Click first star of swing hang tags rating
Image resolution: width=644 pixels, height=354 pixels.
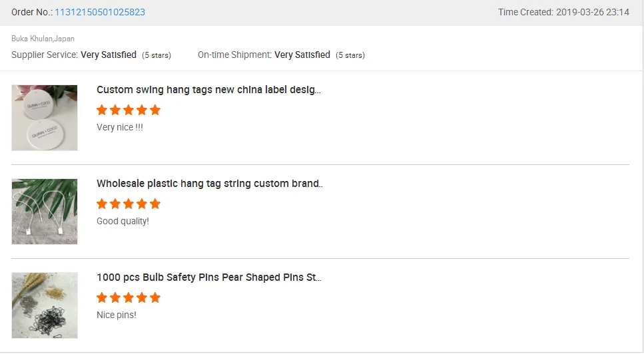(102, 110)
